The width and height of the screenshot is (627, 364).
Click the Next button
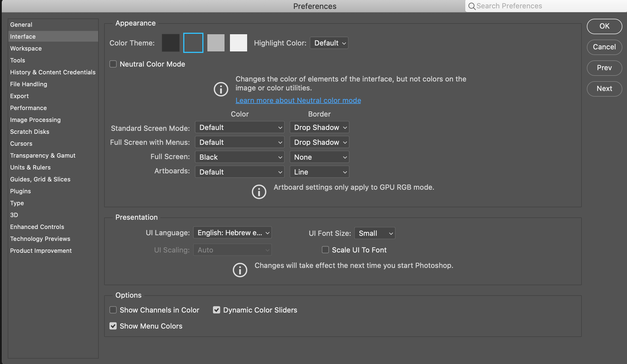(604, 89)
